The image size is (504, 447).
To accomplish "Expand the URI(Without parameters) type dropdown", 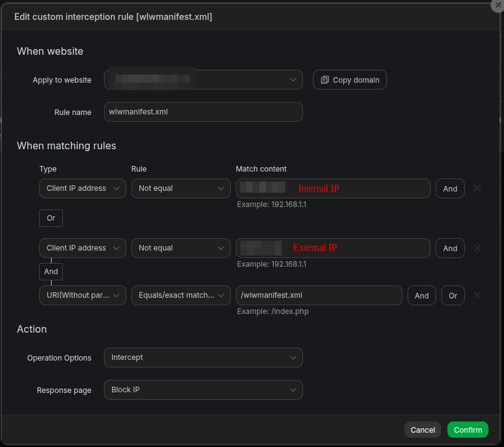I will click(x=83, y=295).
